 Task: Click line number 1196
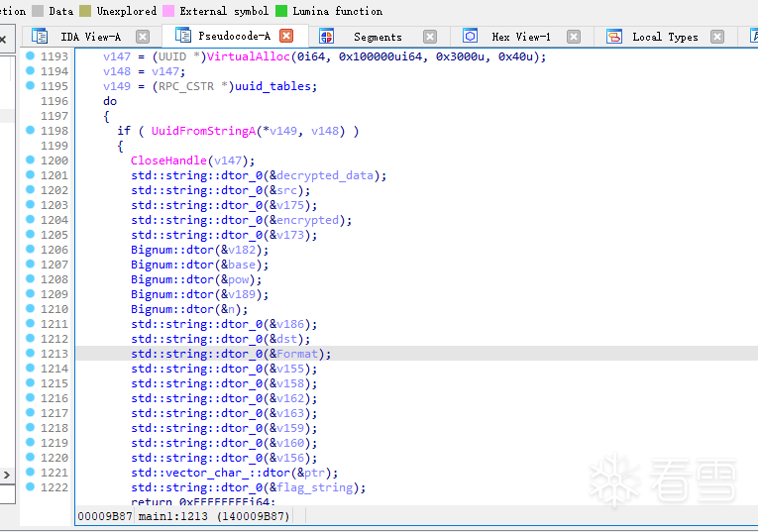(54, 101)
